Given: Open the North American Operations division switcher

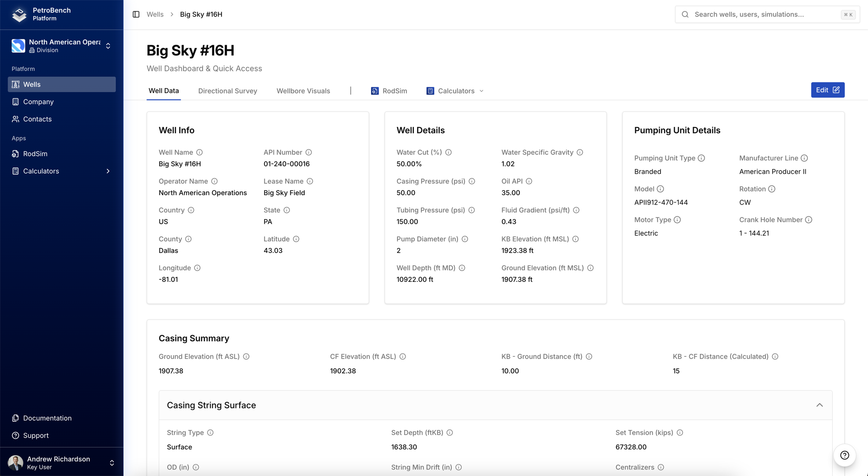Looking at the screenshot, I should [x=61, y=46].
